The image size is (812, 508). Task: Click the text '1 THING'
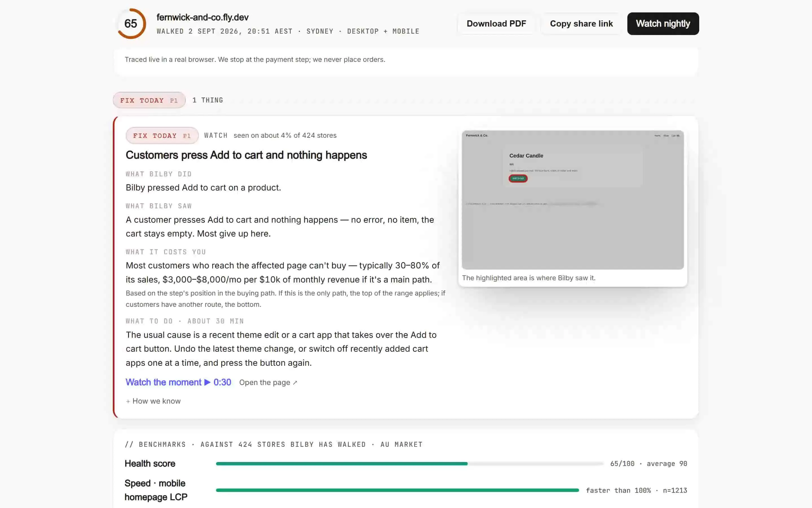tap(208, 100)
